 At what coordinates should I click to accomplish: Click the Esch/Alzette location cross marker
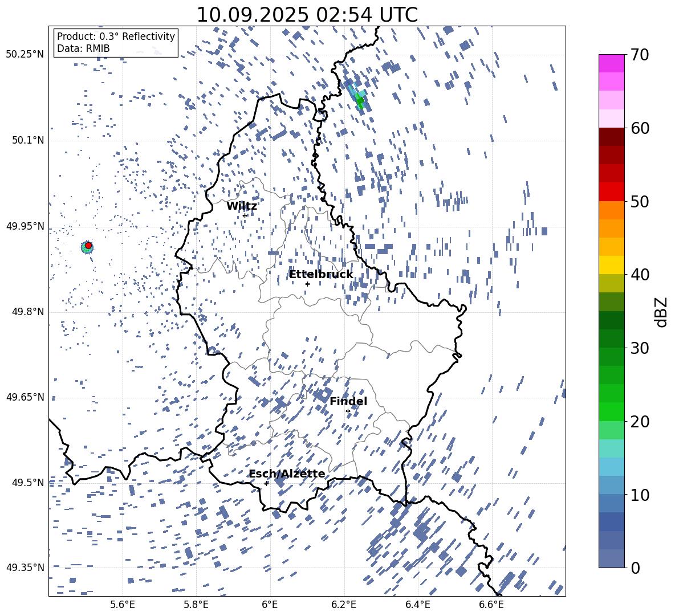pos(266,483)
